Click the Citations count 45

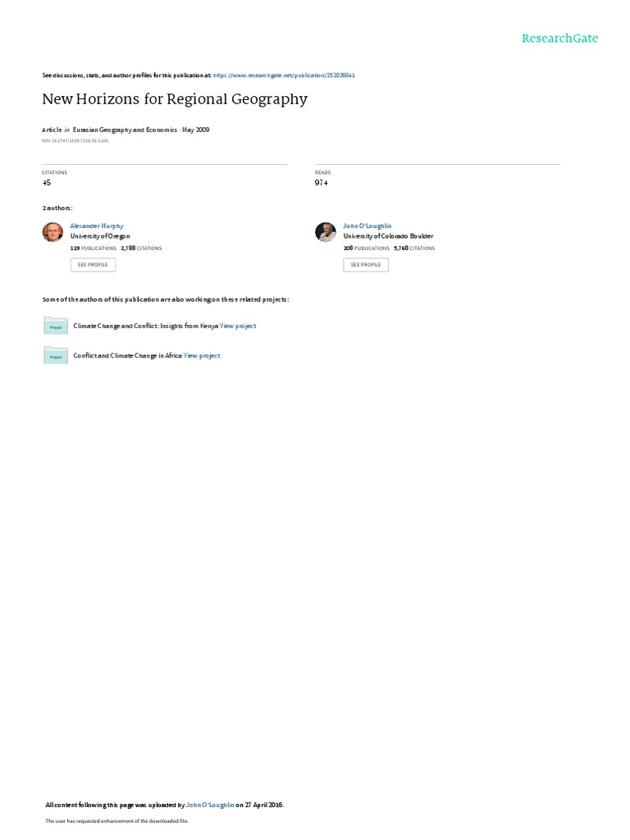[x=47, y=183]
